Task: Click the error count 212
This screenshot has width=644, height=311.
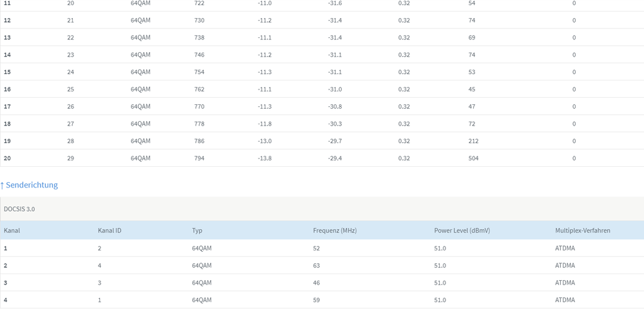Action: click(473, 141)
